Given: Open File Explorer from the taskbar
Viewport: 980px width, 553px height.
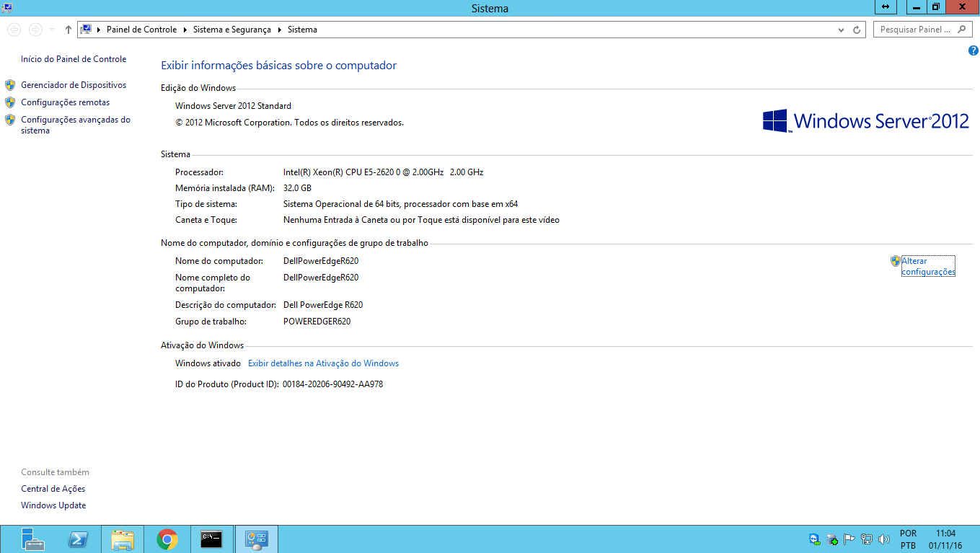Looking at the screenshot, I should [x=123, y=539].
